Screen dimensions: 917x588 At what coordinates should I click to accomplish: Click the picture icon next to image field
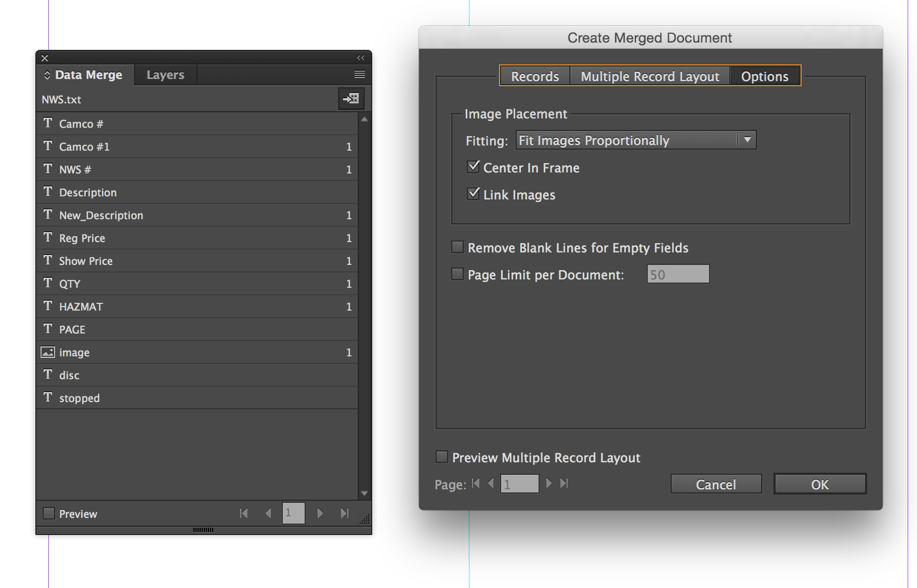pyautogui.click(x=48, y=352)
